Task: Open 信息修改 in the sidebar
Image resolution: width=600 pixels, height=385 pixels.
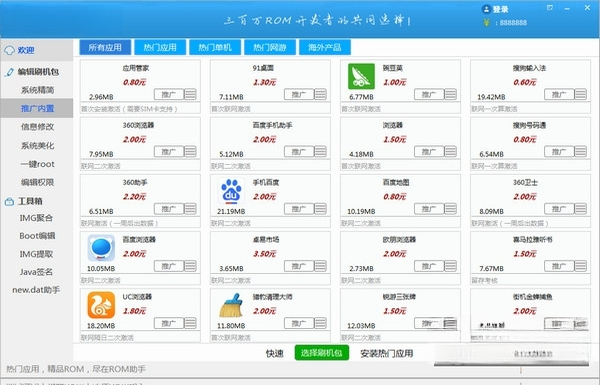Action: point(37,127)
